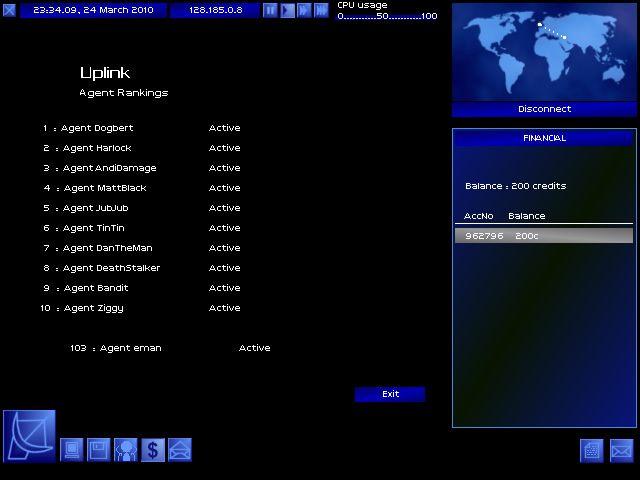Click Agent DeathStalker entry
The width and height of the screenshot is (640, 480).
click(x=111, y=268)
